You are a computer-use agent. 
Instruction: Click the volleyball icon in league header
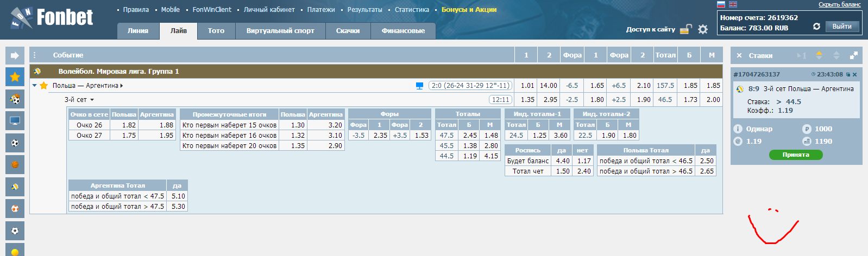click(37, 71)
